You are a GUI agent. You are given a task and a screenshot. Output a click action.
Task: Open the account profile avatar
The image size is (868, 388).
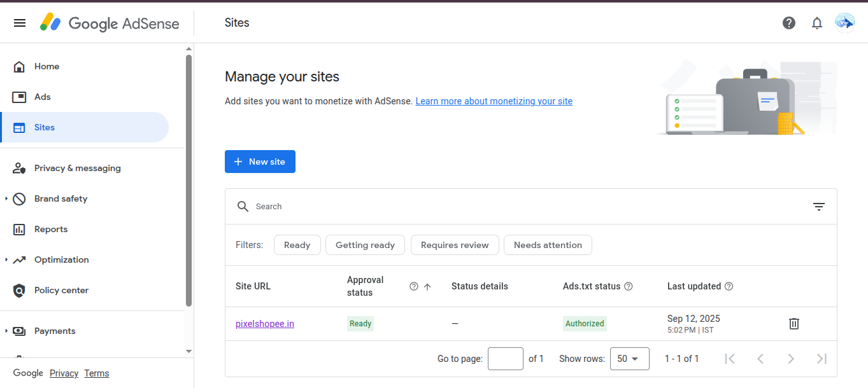pos(844,23)
